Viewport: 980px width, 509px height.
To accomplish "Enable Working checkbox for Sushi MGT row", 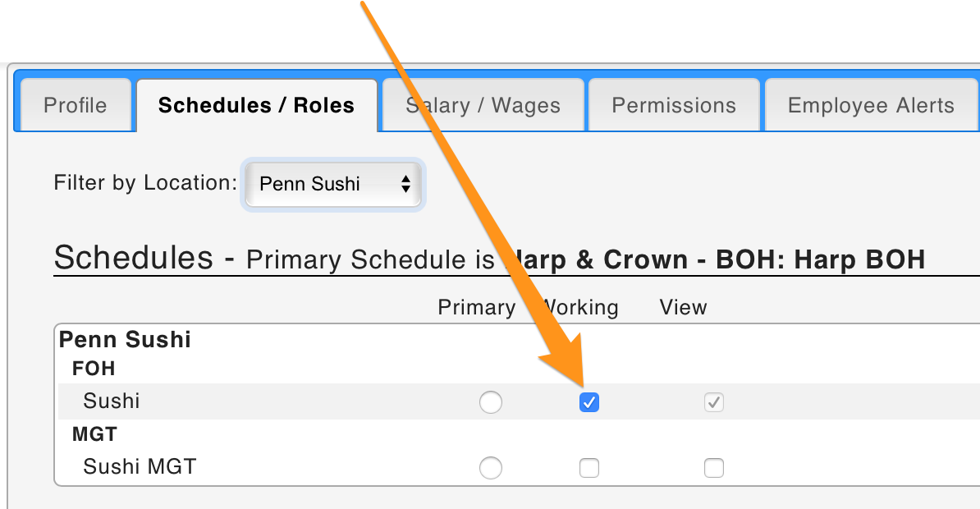I will (x=589, y=468).
